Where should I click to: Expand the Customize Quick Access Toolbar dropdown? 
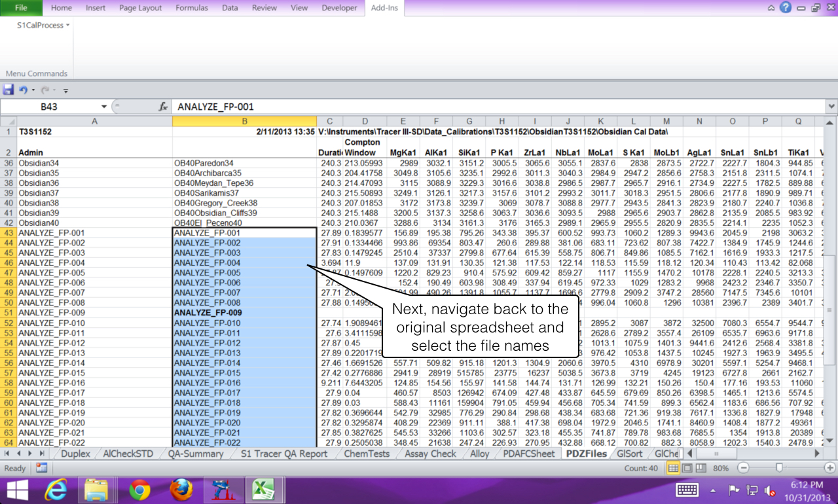coord(65,90)
